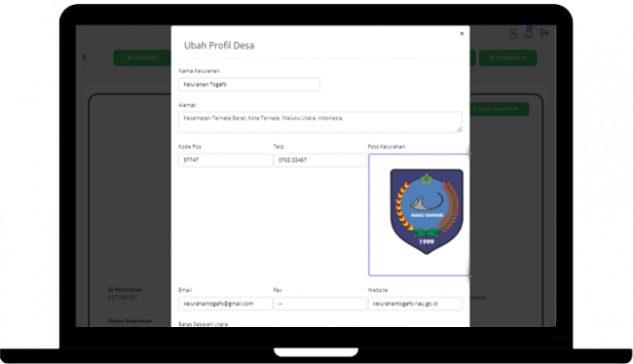Click Ubah Data Profil button
This screenshot has width=633, height=364.
[x=500, y=109]
